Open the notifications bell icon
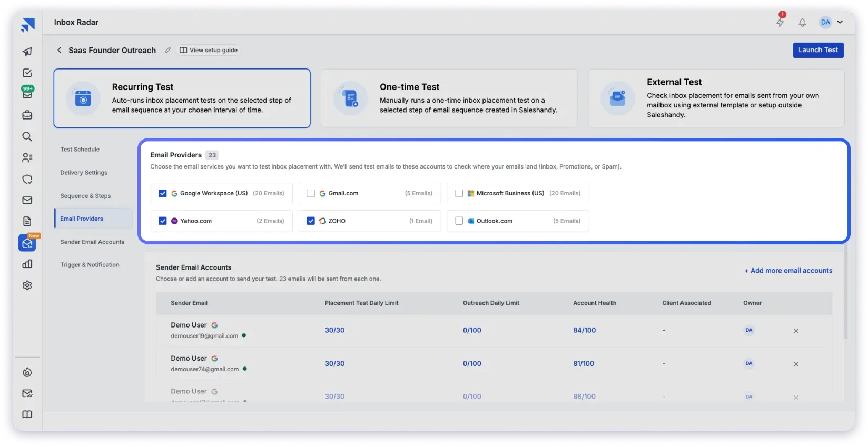The width and height of the screenshot is (868, 446). [802, 23]
